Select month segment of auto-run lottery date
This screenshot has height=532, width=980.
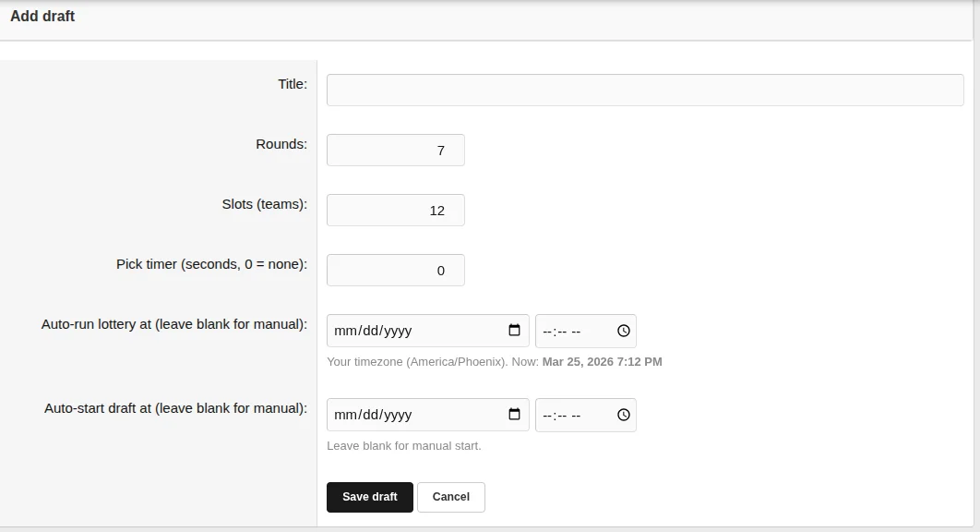344,331
